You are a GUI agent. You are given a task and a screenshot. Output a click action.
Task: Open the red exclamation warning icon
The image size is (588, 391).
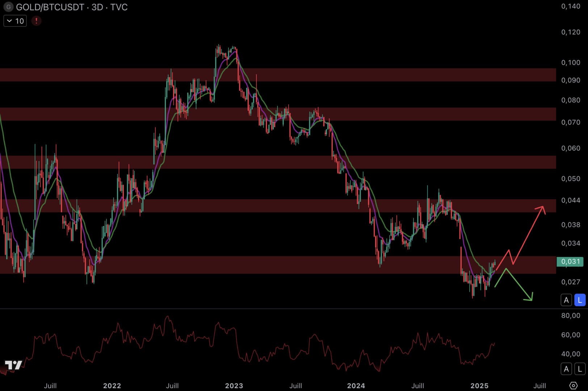(36, 21)
